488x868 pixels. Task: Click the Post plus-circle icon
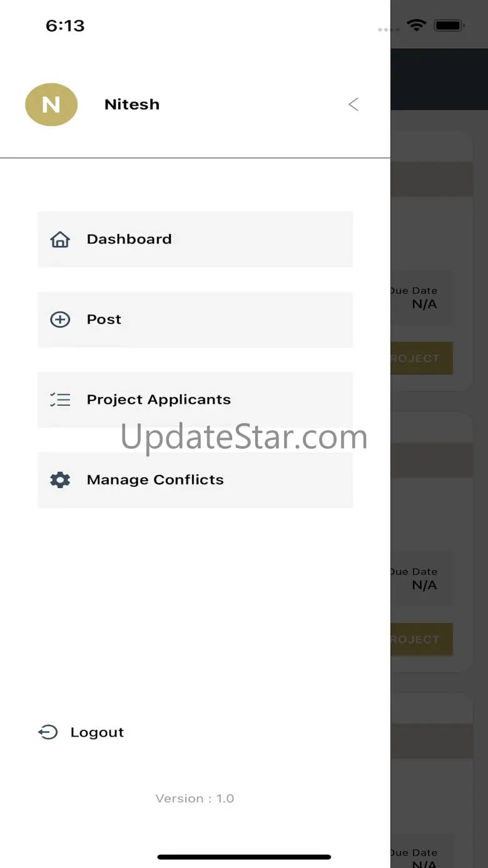tap(60, 320)
